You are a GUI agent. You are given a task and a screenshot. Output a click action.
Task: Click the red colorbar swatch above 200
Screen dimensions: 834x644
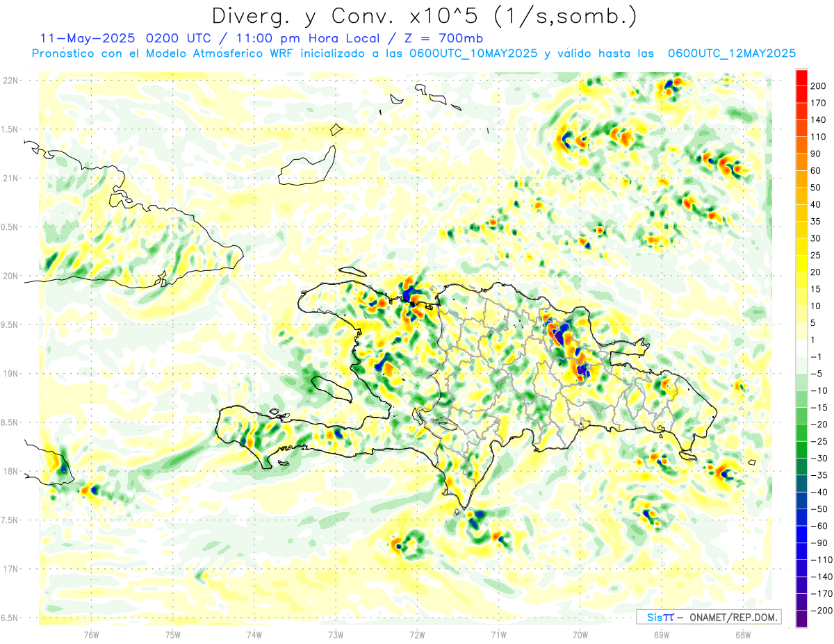(x=801, y=78)
